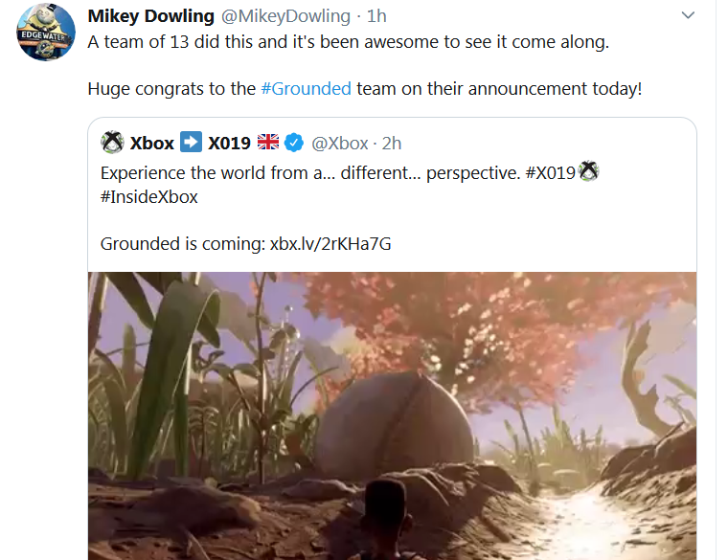Click the #InsideXbox hashtag text

[x=151, y=197]
